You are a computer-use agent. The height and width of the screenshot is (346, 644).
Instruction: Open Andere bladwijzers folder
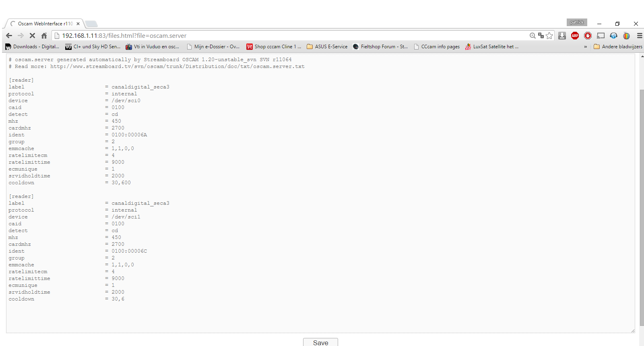click(x=618, y=47)
